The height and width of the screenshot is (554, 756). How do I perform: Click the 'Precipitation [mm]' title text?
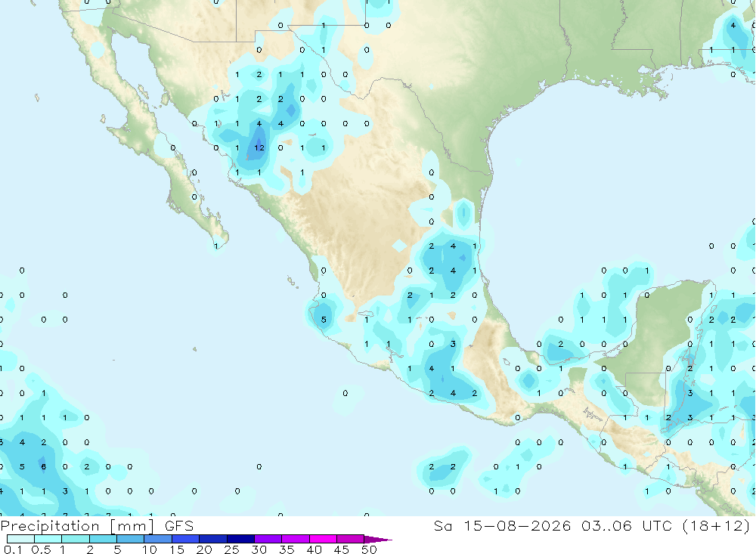pyautogui.click(x=77, y=526)
